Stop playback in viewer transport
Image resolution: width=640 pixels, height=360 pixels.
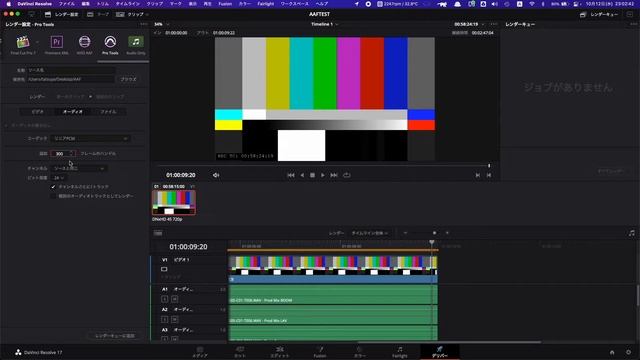(x=312, y=175)
